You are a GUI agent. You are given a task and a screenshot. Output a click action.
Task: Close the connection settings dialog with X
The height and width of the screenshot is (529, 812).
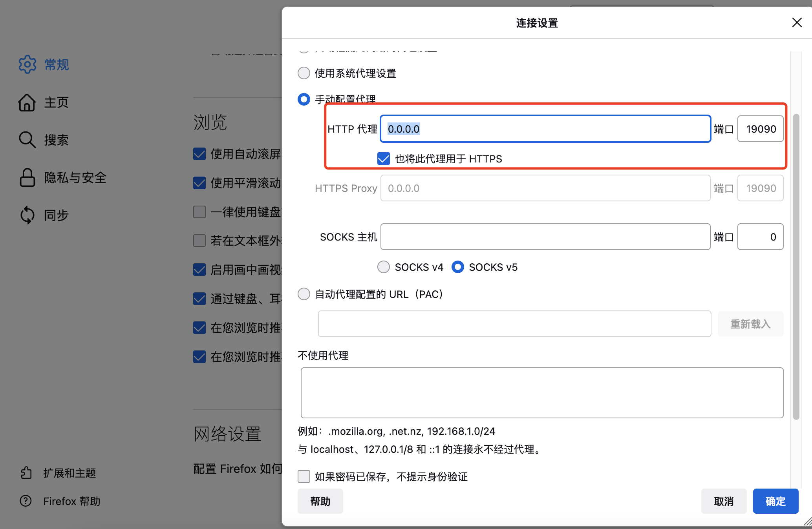(797, 22)
